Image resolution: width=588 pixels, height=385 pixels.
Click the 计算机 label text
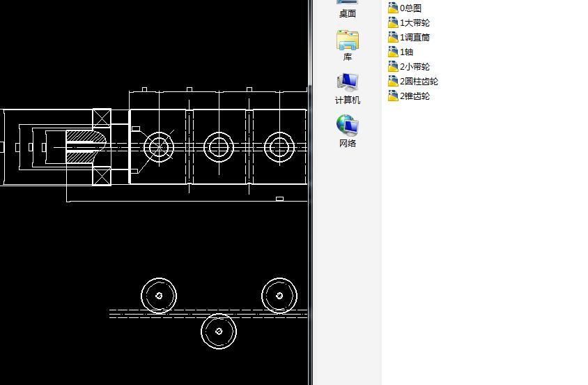[347, 100]
